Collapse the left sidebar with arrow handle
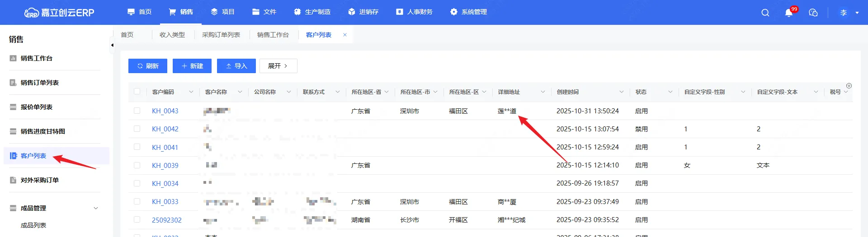The height and width of the screenshot is (237, 868). 112,45
